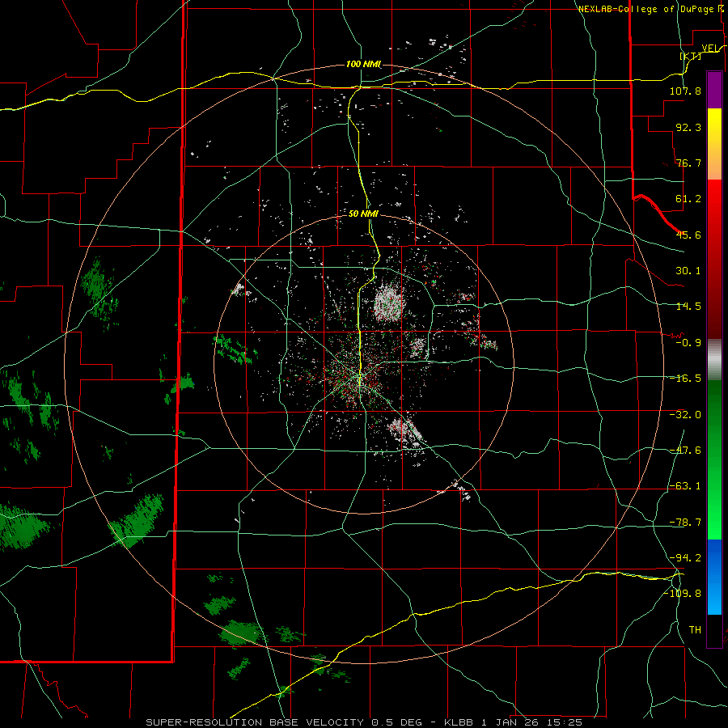Select the -63.1 scale value
Image resolution: width=728 pixels, height=728 pixels.
[x=685, y=485]
